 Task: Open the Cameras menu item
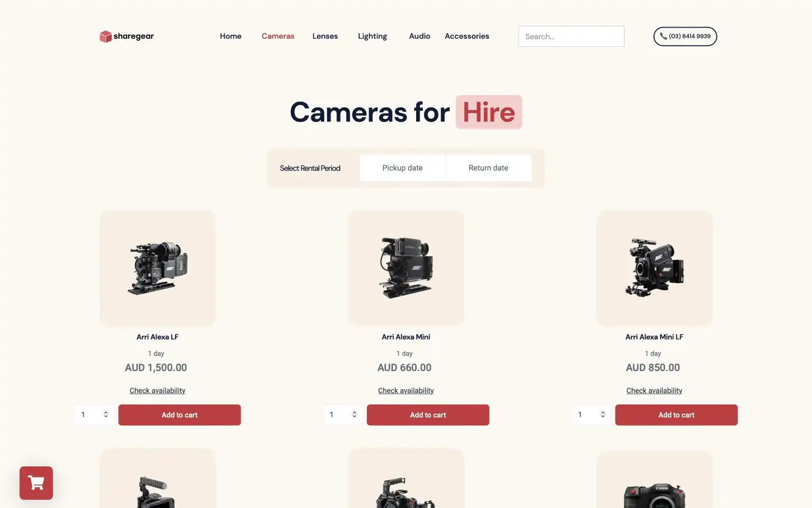point(278,36)
